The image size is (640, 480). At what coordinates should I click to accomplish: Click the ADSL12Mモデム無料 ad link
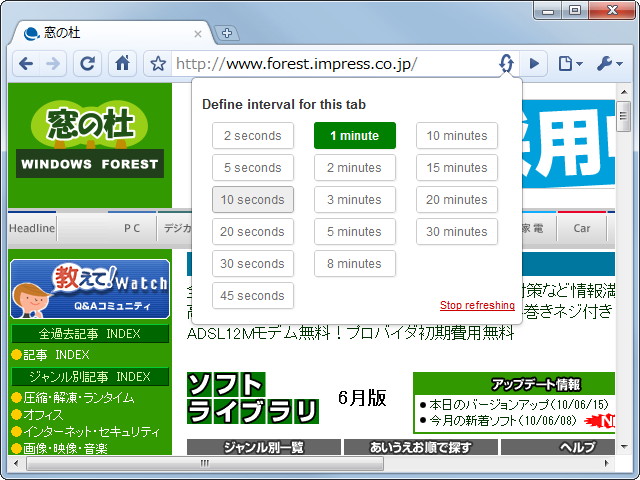(x=350, y=333)
